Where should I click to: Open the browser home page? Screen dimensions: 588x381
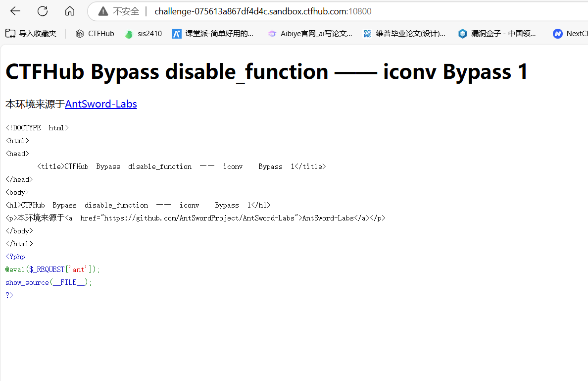tap(70, 11)
